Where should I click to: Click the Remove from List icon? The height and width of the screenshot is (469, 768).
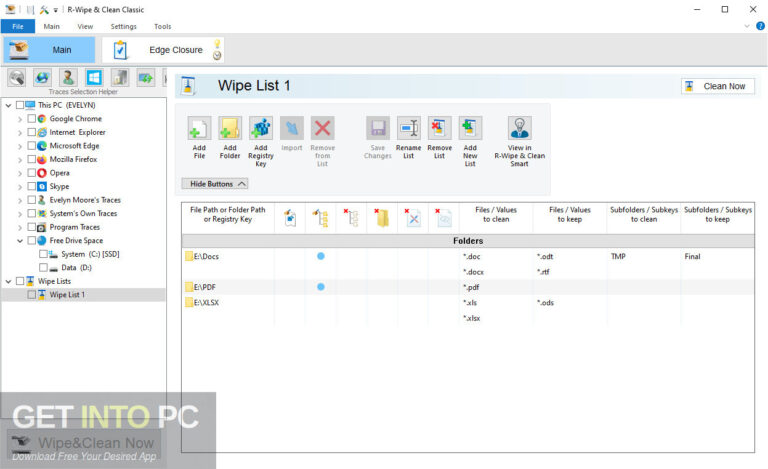322,128
